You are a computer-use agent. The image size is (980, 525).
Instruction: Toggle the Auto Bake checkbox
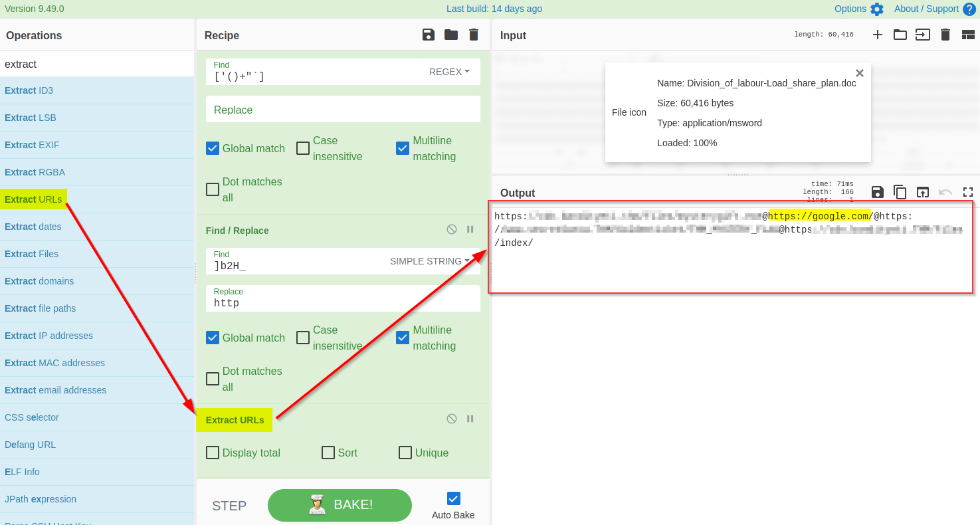453,498
